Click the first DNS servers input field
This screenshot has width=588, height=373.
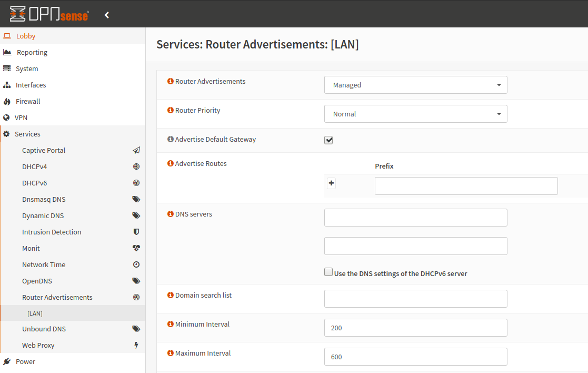(x=415, y=218)
